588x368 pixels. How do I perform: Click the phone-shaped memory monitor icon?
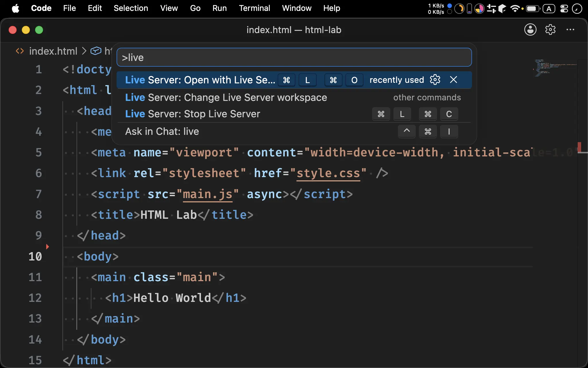pyautogui.click(x=469, y=9)
